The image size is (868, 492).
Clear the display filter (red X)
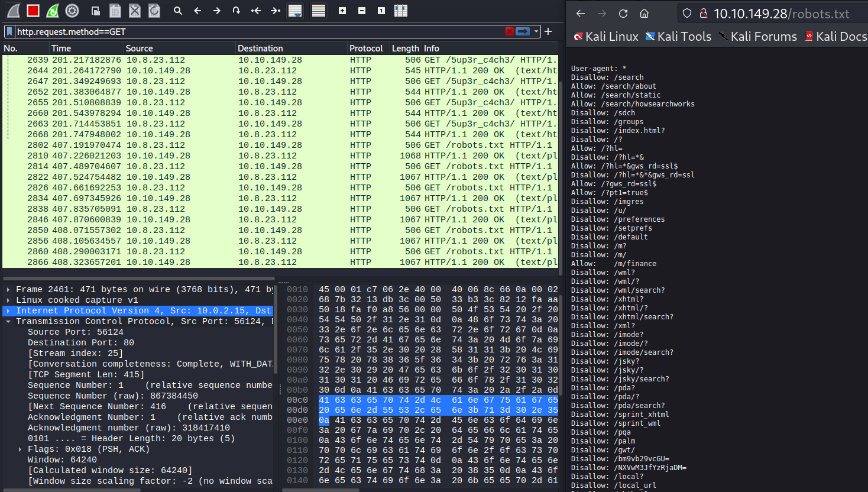[510, 31]
